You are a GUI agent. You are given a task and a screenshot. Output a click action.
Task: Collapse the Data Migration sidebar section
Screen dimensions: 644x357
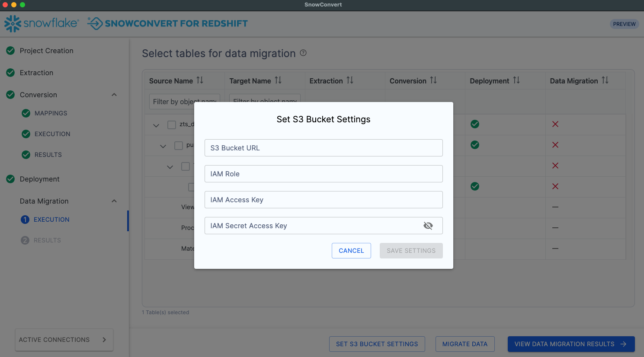click(x=114, y=201)
